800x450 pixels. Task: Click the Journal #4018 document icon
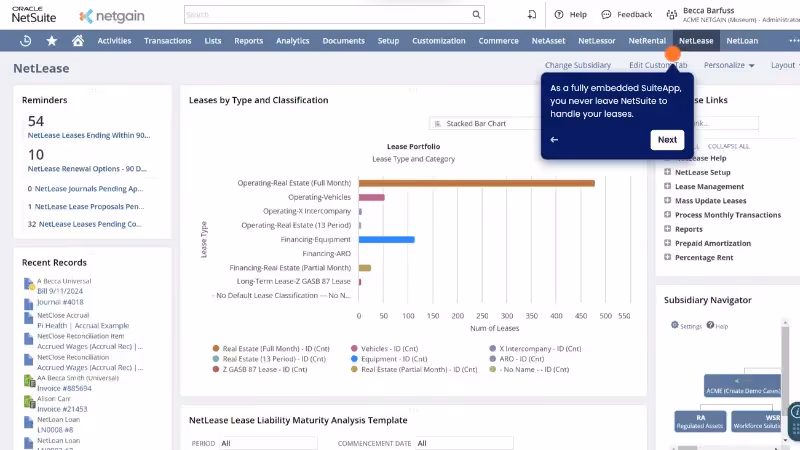click(29, 304)
